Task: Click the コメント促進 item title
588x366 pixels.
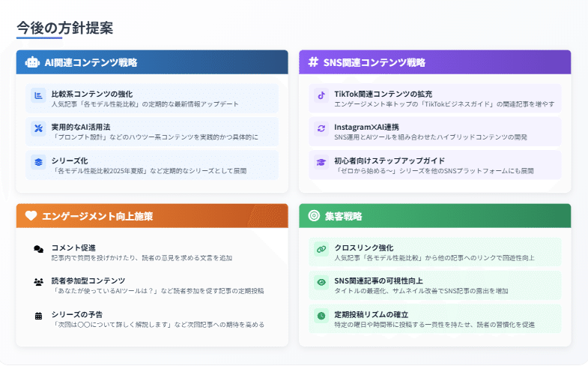Action: click(x=73, y=247)
